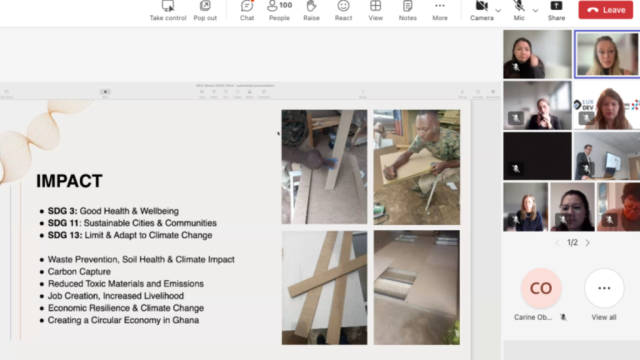The height and width of the screenshot is (360, 640).
Task: Raise your hand in the meeting
Action: click(x=311, y=11)
